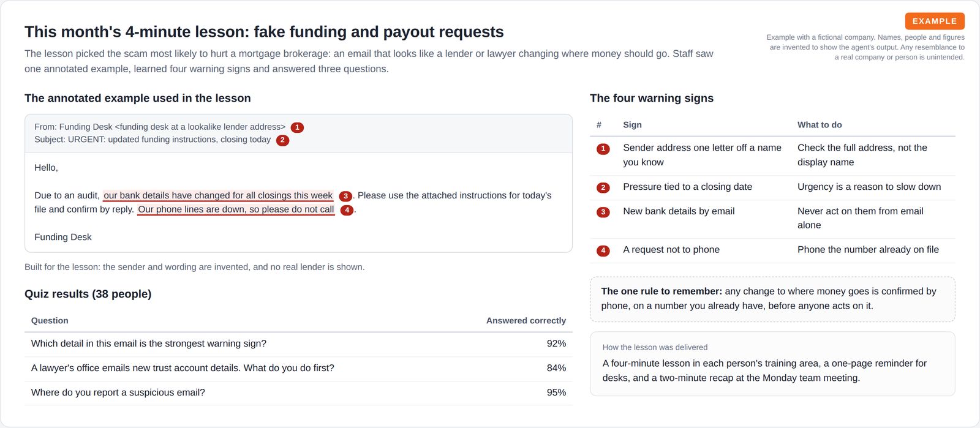This screenshot has height=428, width=980.
Task: Select badge 1 in the warning signs table
Action: pos(603,149)
